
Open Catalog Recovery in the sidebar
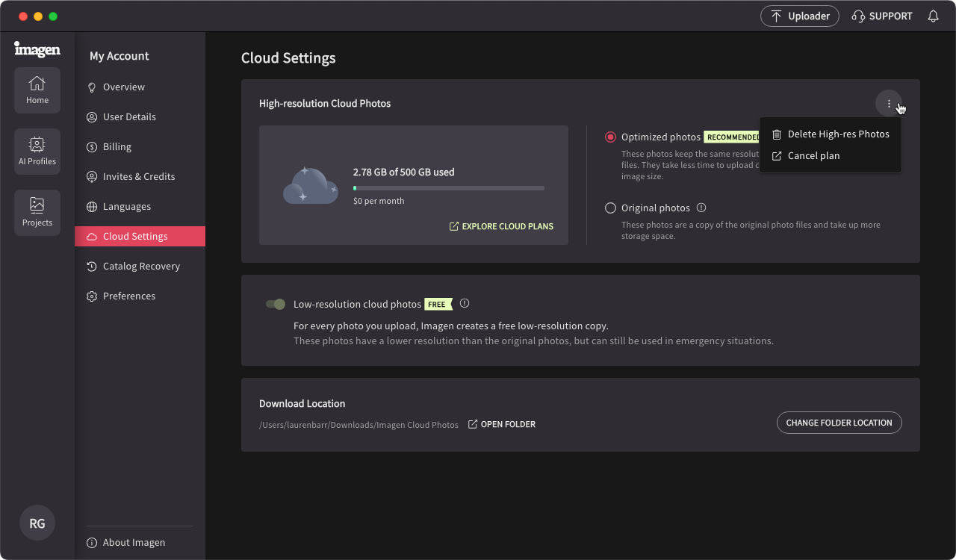click(140, 266)
